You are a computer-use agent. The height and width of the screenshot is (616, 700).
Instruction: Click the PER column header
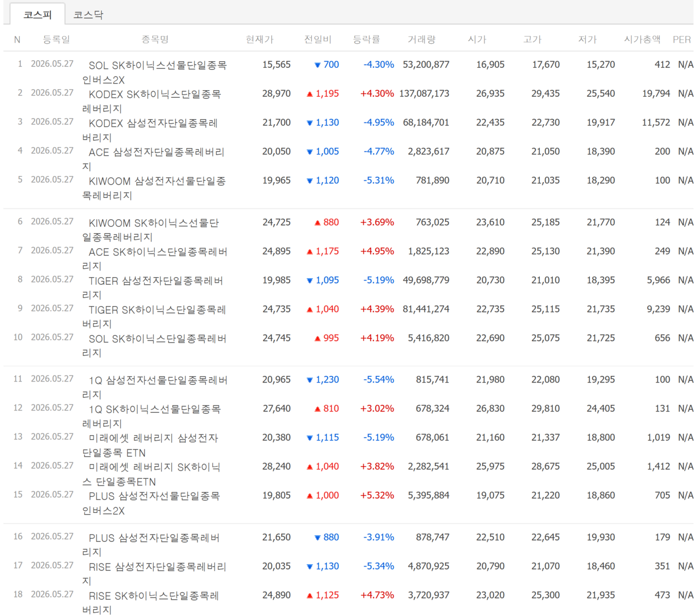pos(681,39)
